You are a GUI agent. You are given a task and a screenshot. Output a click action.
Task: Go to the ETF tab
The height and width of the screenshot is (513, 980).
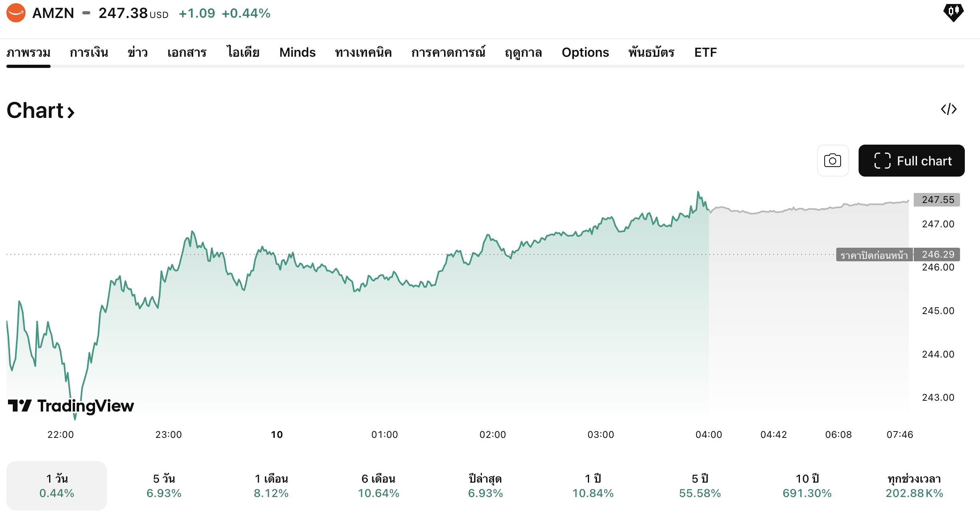705,52
